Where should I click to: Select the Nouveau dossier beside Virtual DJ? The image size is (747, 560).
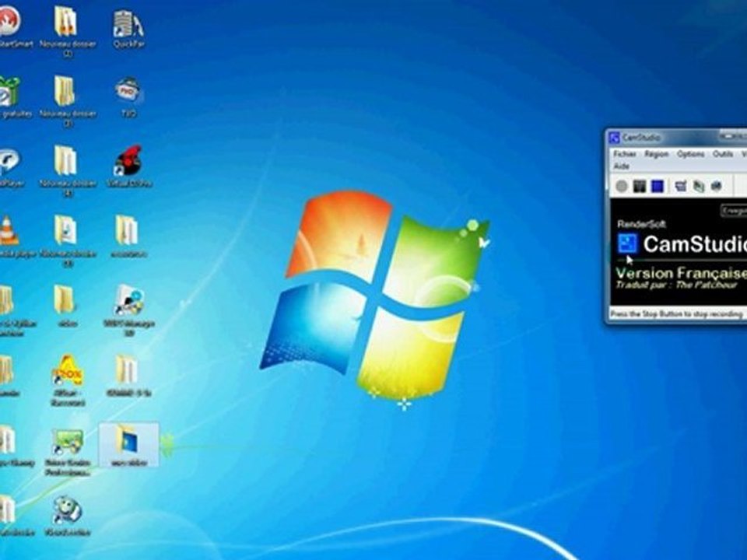click(67, 170)
